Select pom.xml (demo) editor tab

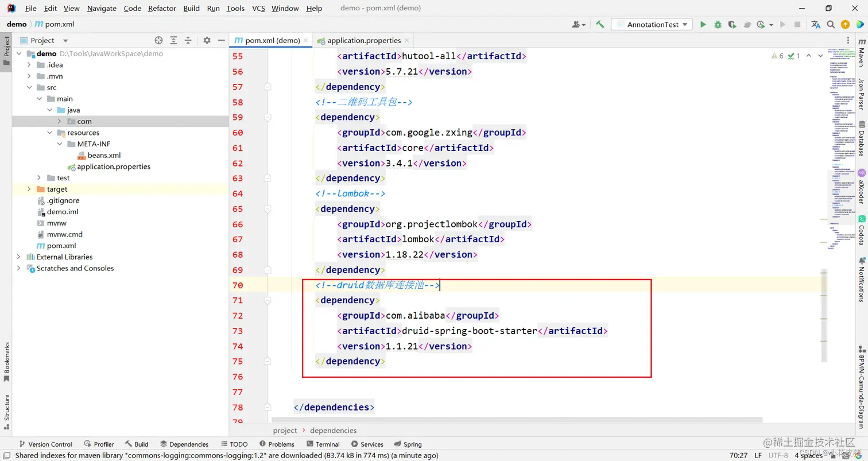click(272, 40)
